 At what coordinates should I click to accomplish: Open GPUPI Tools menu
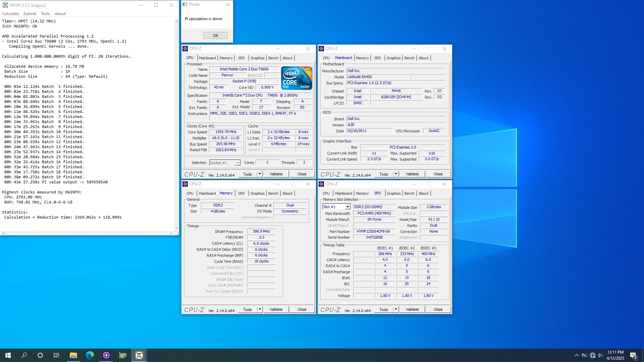pos(45,14)
